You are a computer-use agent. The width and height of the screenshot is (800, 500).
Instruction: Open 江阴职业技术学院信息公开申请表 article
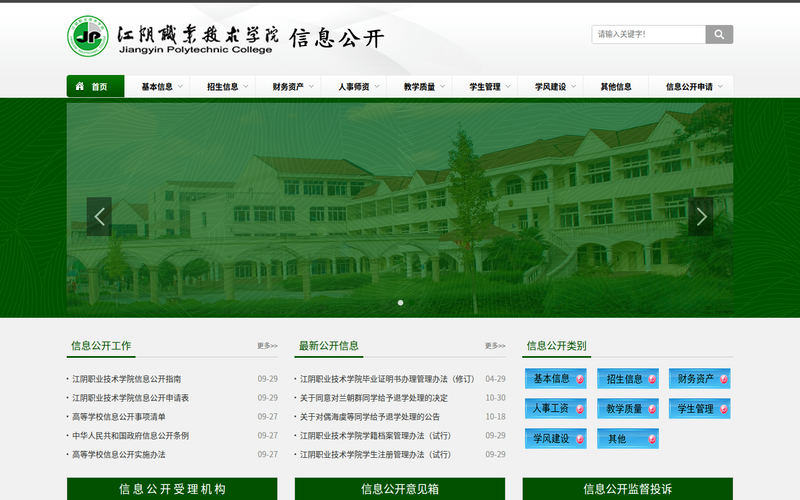point(131,398)
